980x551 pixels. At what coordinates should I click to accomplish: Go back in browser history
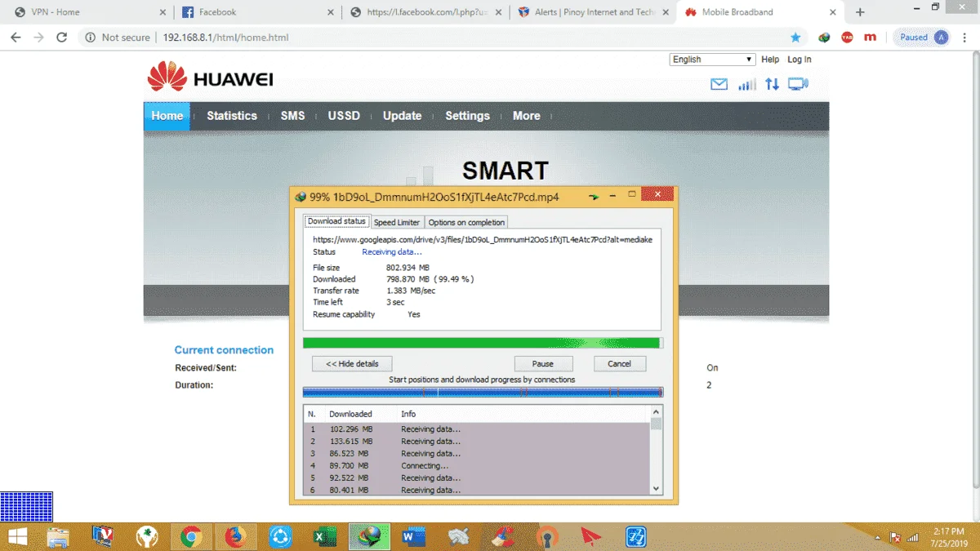[16, 38]
